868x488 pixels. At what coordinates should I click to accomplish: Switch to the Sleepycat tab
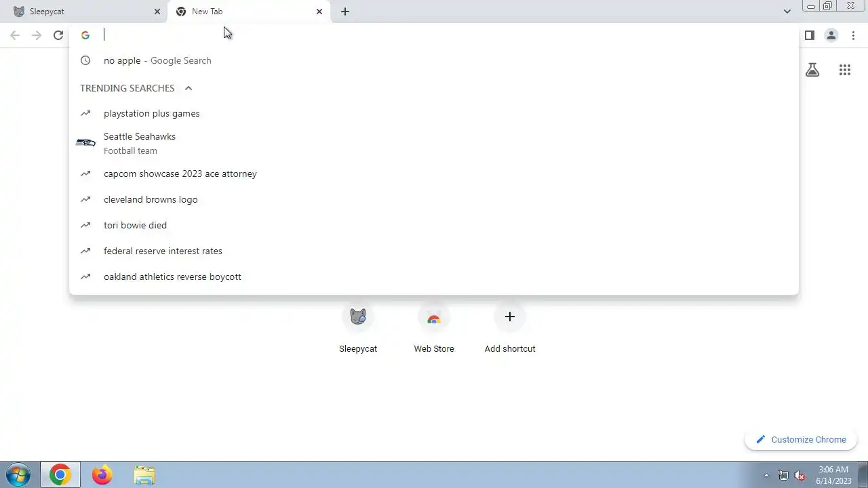point(85,12)
